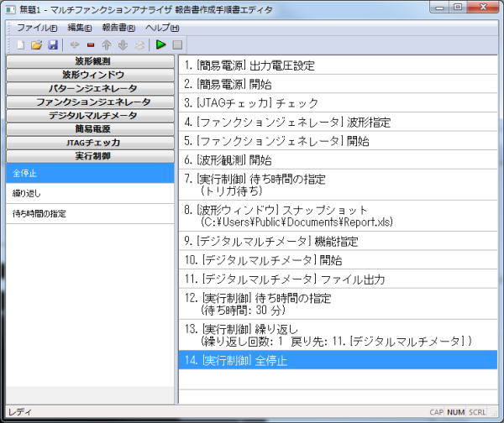
Task: Select step 5 ファンクションジェネレータ 開始
Action: pyautogui.click(x=338, y=141)
